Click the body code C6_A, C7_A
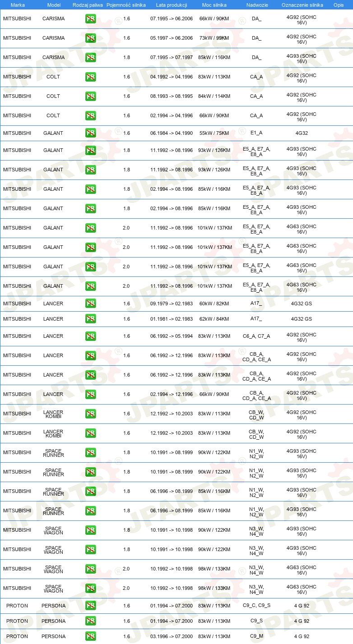Viewport: 353px width, 644px height. click(256, 336)
